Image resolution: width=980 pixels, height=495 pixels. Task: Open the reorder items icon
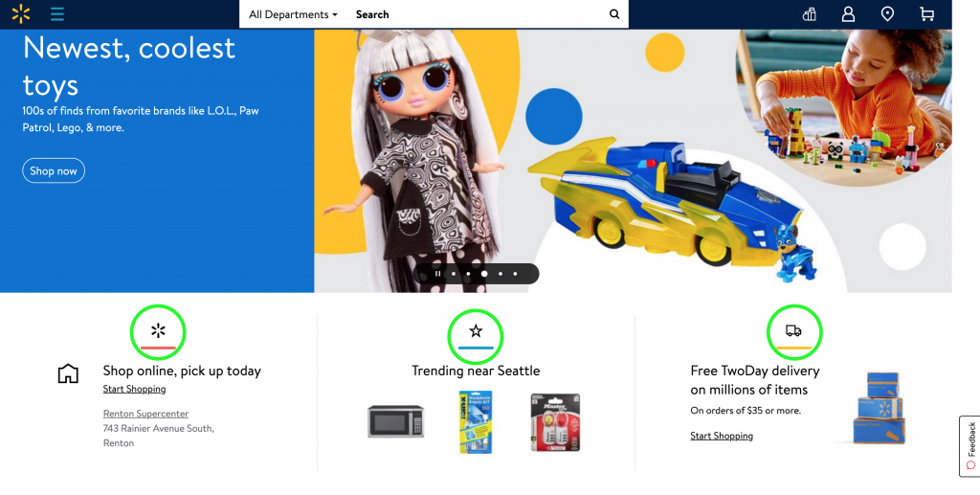[x=810, y=13]
